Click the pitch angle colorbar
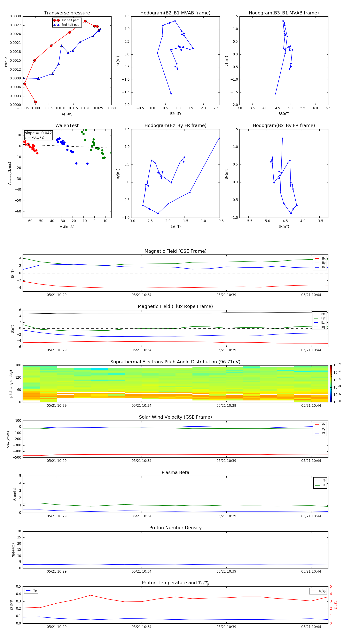The image size is (351, 644). pyautogui.click(x=331, y=384)
